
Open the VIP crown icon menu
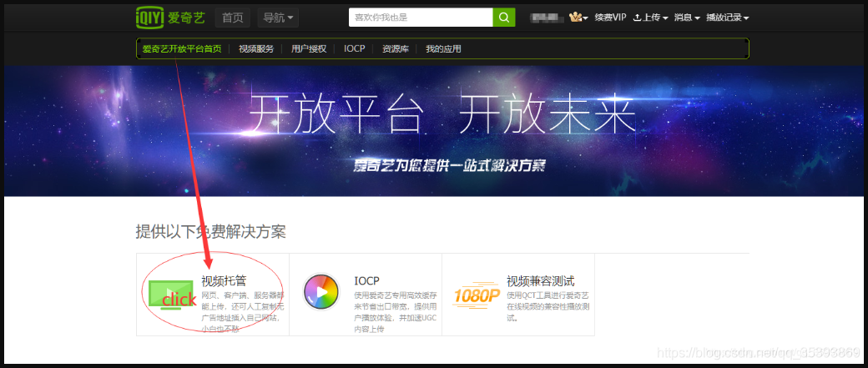578,18
